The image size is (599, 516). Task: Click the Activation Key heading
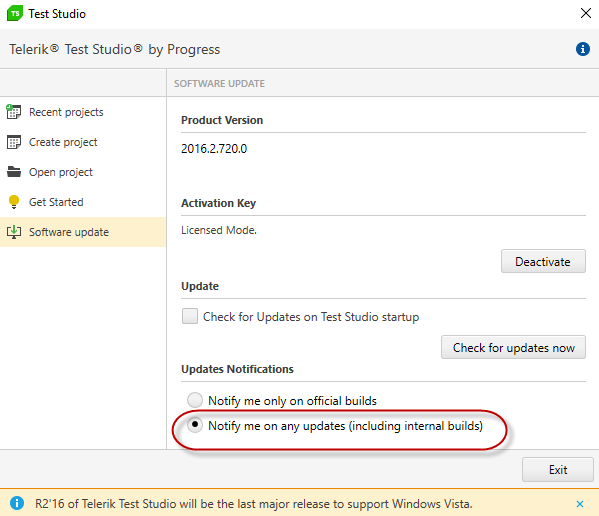(x=219, y=203)
